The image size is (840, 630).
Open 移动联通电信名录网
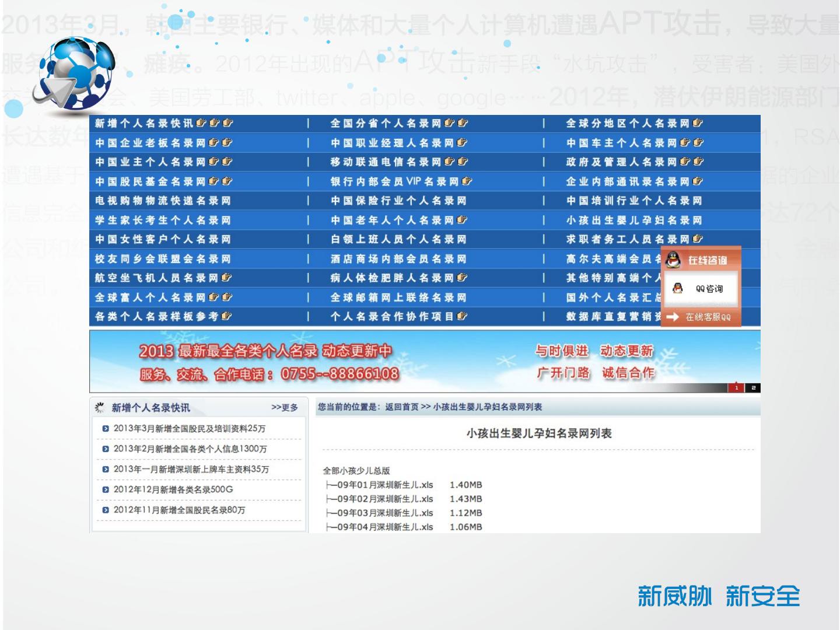coord(386,162)
